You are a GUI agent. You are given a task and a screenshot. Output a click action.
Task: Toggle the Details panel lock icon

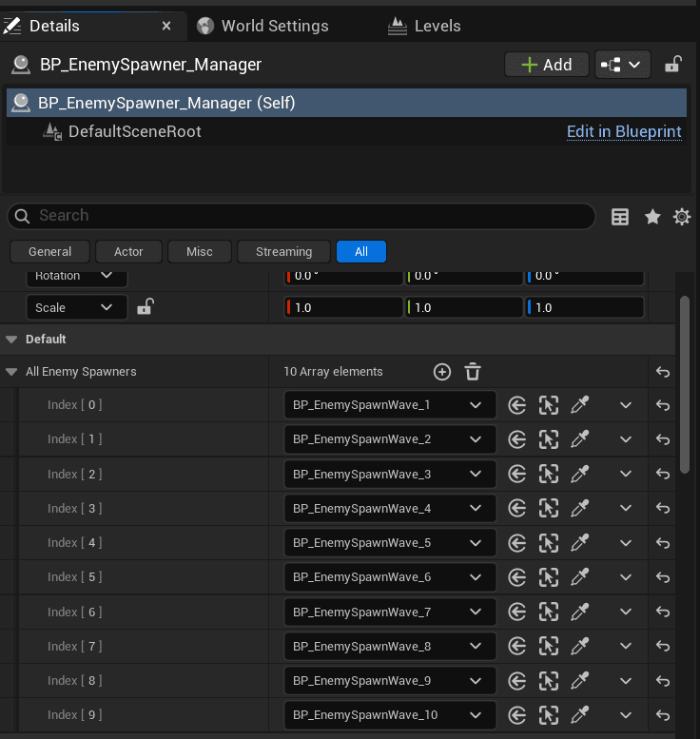tap(672, 65)
